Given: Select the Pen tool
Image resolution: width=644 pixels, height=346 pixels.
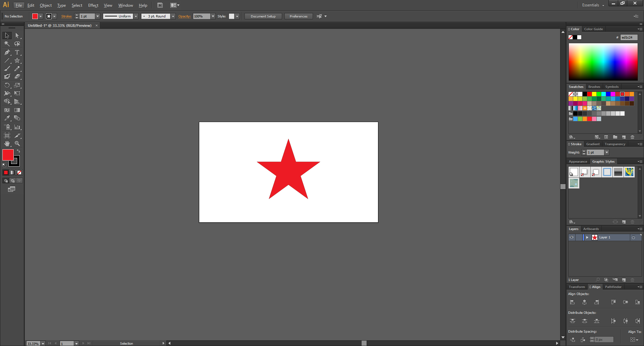Looking at the screenshot, I should coord(7,52).
